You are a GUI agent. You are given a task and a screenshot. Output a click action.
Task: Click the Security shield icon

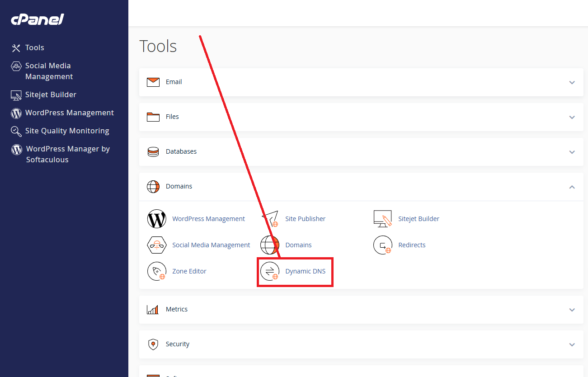click(153, 344)
